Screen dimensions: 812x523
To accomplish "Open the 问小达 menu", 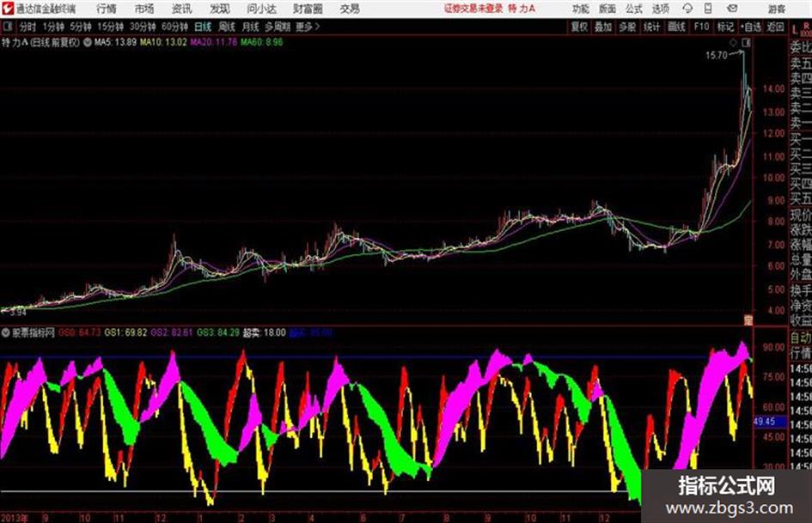I will click(x=261, y=9).
